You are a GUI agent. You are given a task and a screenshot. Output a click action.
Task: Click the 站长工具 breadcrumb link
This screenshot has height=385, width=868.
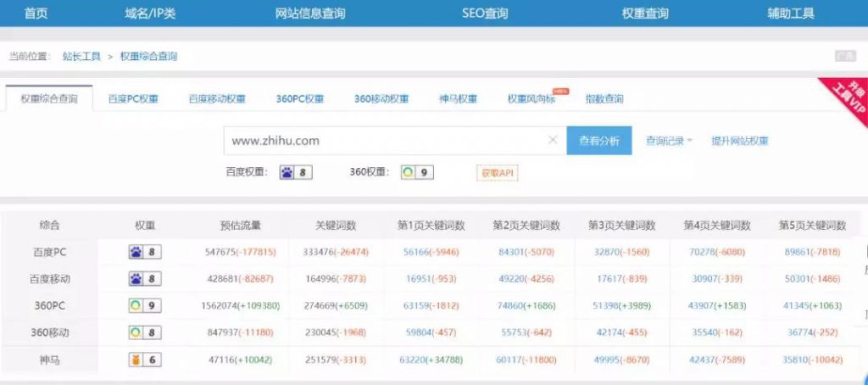click(81, 56)
